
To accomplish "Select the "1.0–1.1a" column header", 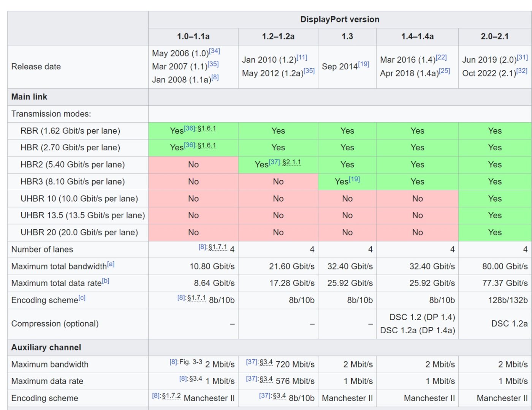I will (x=193, y=36).
